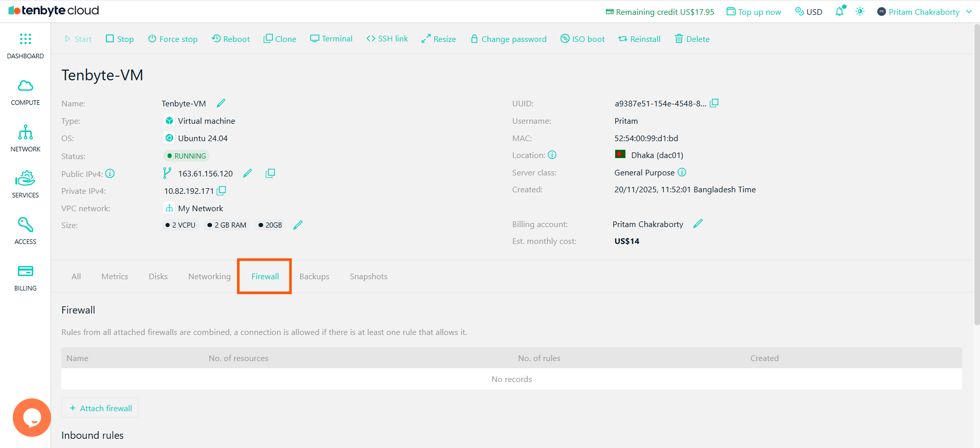Click Reinstall in the toolbar
The image size is (980, 448).
coord(639,39)
